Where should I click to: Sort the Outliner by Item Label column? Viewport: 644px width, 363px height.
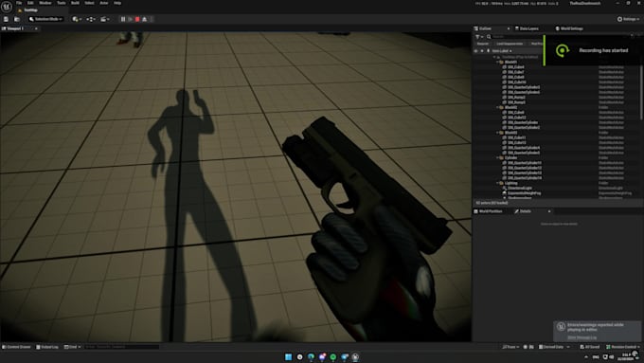502,51
